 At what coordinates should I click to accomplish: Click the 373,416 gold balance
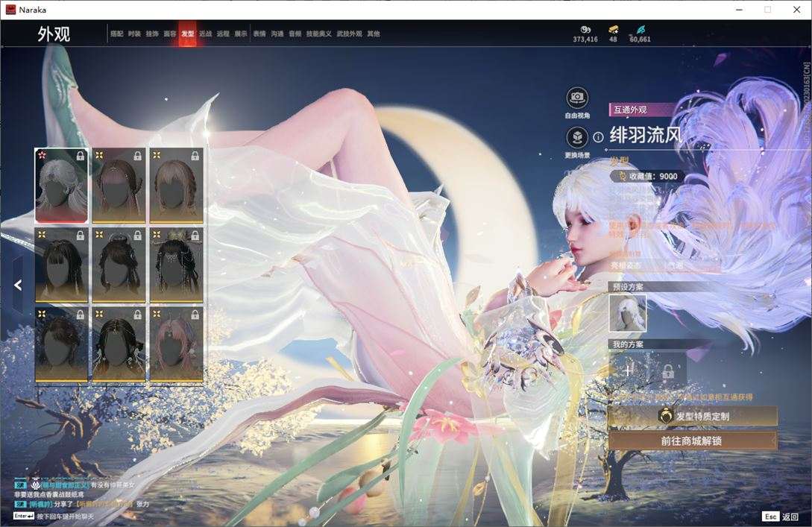(585, 40)
